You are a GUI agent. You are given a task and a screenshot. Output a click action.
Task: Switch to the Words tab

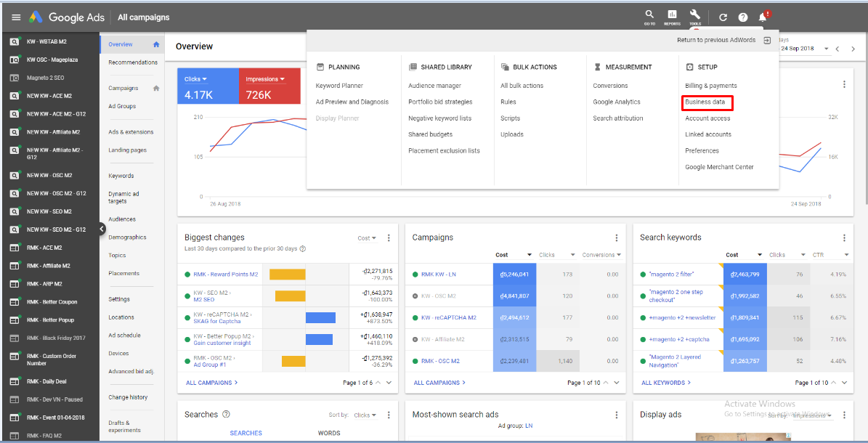(x=329, y=433)
